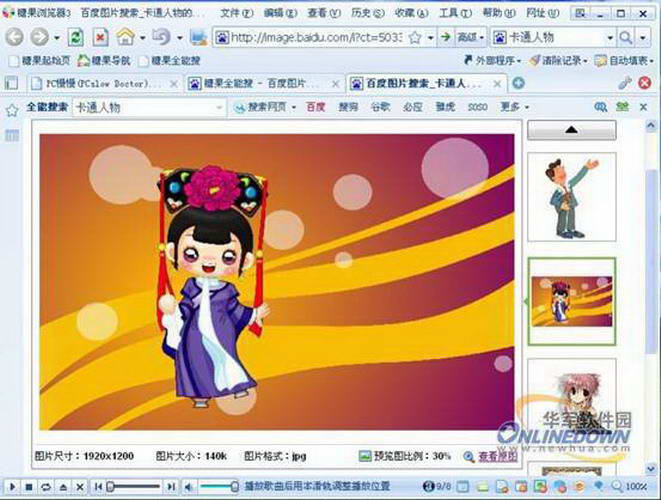Click the undo closed tab icon

(161, 37)
